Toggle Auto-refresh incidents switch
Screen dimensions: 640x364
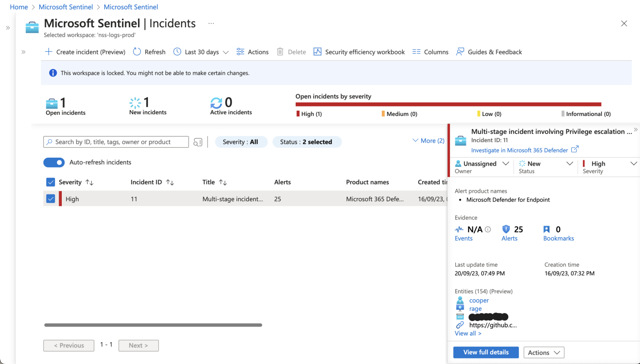[x=54, y=162]
